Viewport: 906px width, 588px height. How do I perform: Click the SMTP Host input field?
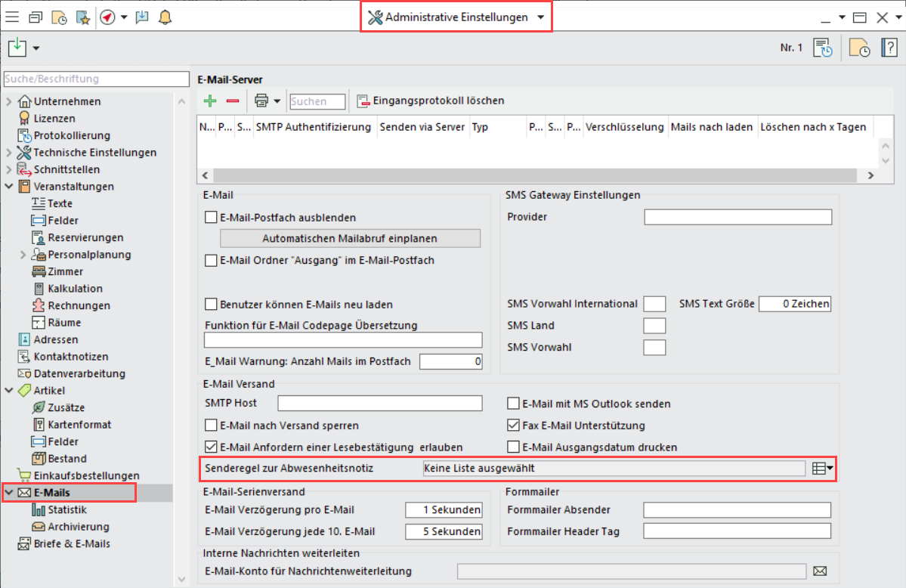tap(379, 404)
